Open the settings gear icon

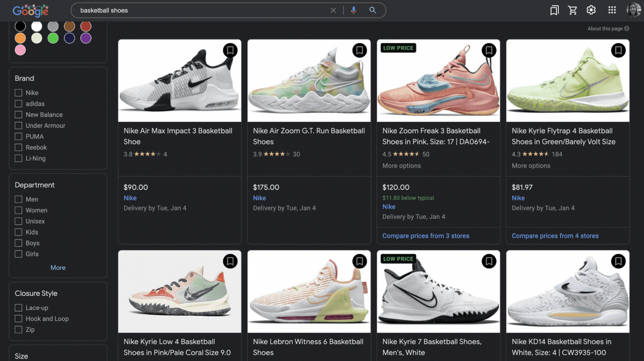pos(591,10)
